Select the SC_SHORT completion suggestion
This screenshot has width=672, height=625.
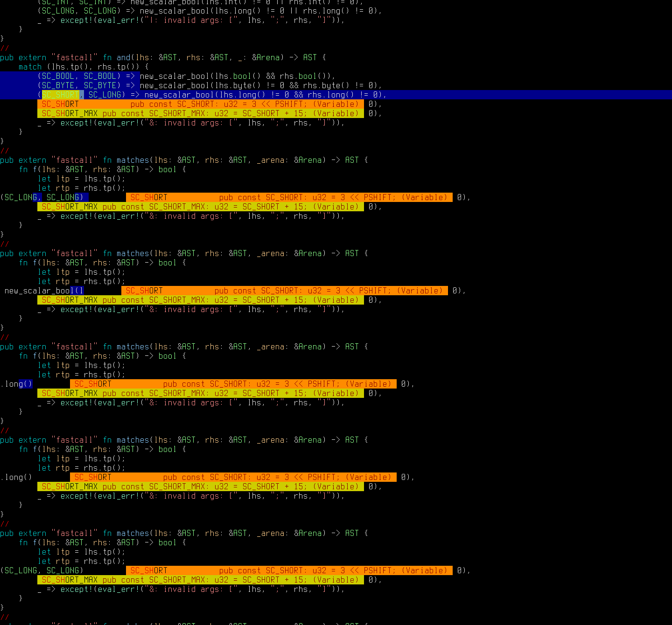pyautogui.click(x=60, y=104)
